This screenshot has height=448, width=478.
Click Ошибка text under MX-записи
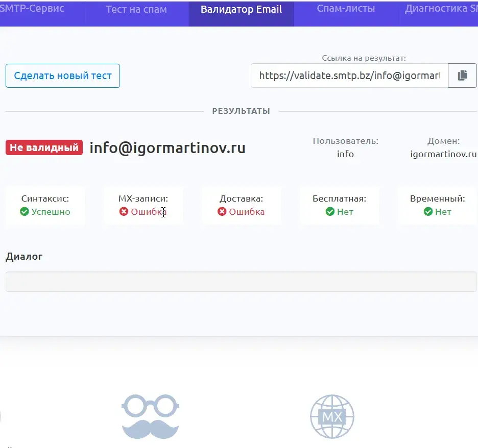(149, 212)
